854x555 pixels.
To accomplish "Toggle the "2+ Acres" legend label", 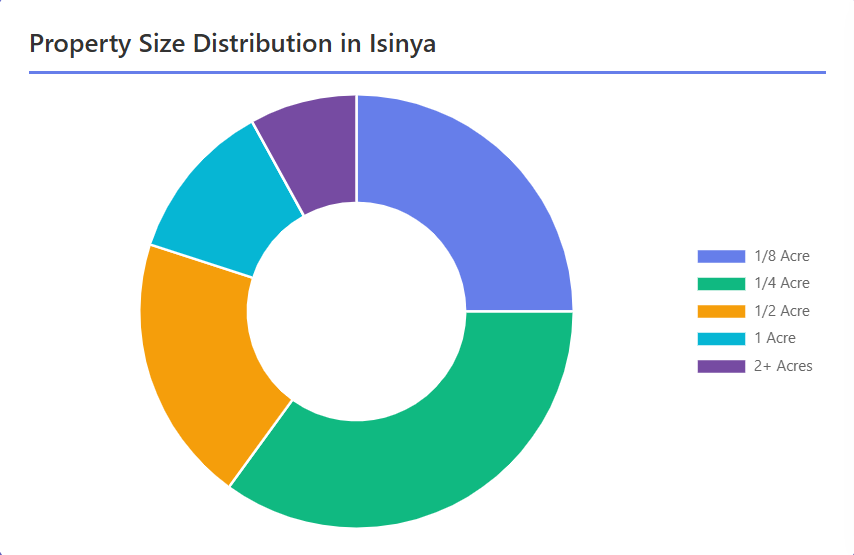I will tap(784, 366).
